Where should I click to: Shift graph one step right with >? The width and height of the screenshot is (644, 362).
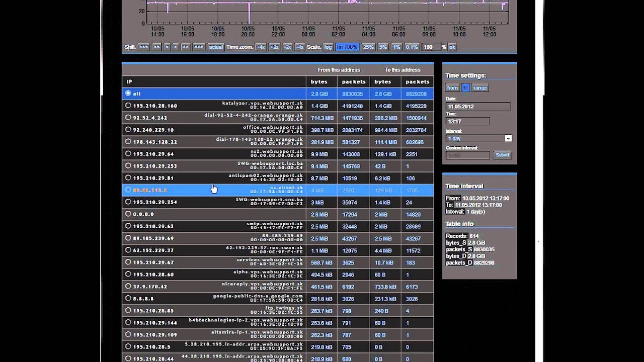pos(175,47)
